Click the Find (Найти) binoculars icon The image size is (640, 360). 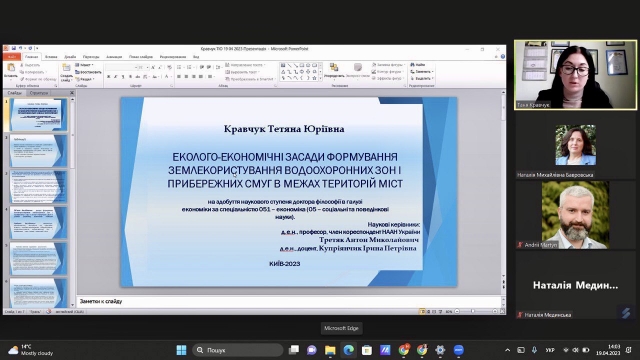[413, 64]
